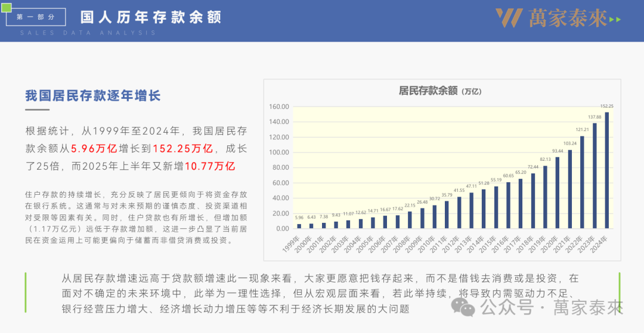
Task: Click the 公众号 · 萬家泰來 watermark text
Action: (x=552, y=308)
